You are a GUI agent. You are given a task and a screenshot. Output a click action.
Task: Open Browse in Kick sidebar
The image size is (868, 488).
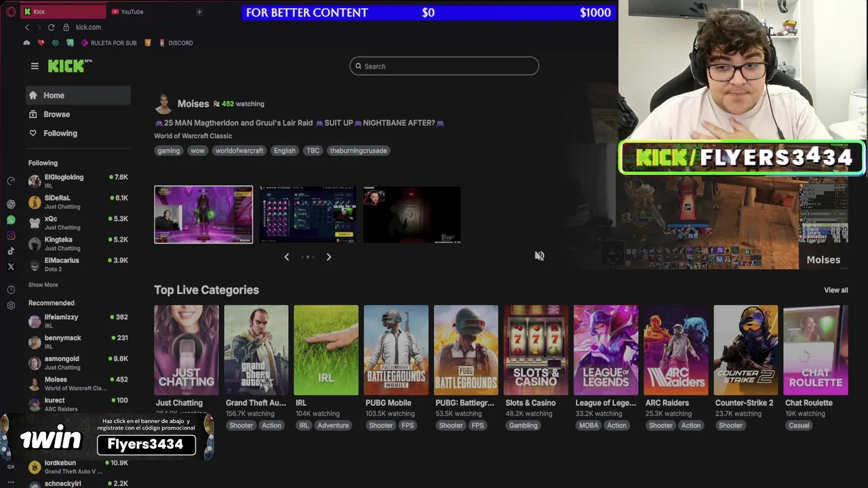(78, 115)
